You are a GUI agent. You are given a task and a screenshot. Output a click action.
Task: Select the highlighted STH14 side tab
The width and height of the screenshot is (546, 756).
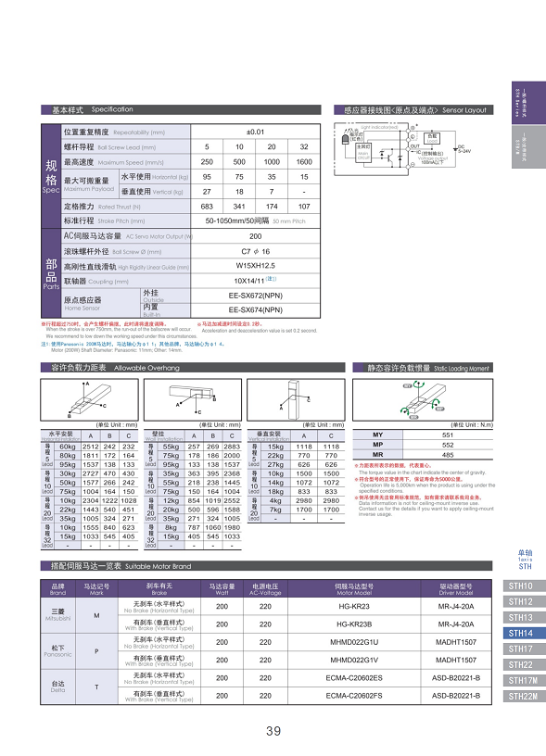[524, 633]
